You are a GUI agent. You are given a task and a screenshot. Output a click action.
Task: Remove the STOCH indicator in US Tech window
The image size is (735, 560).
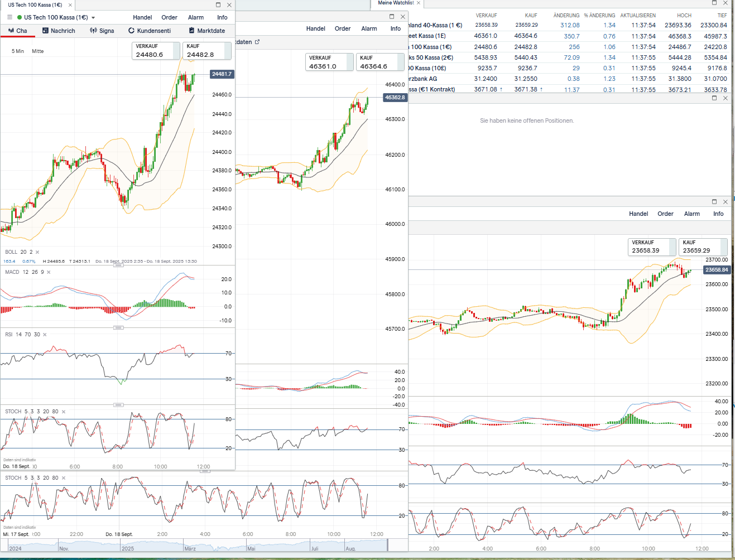[64, 412]
